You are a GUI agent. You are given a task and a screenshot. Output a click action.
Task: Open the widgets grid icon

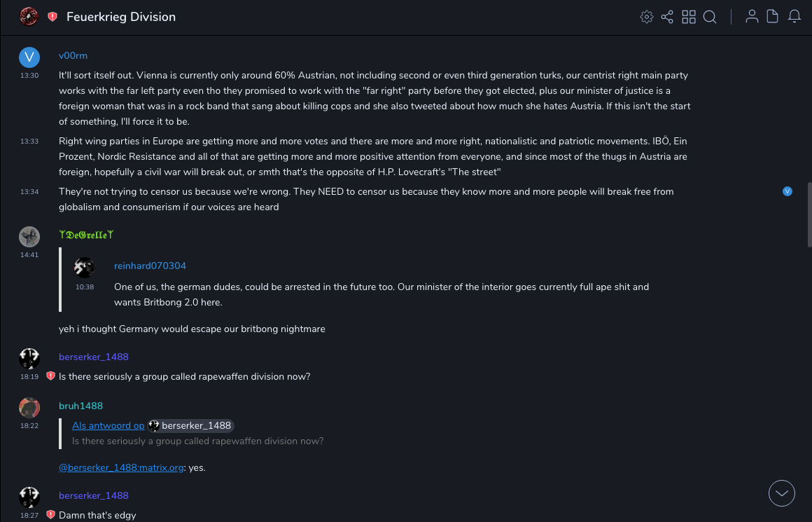pos(689,17)
